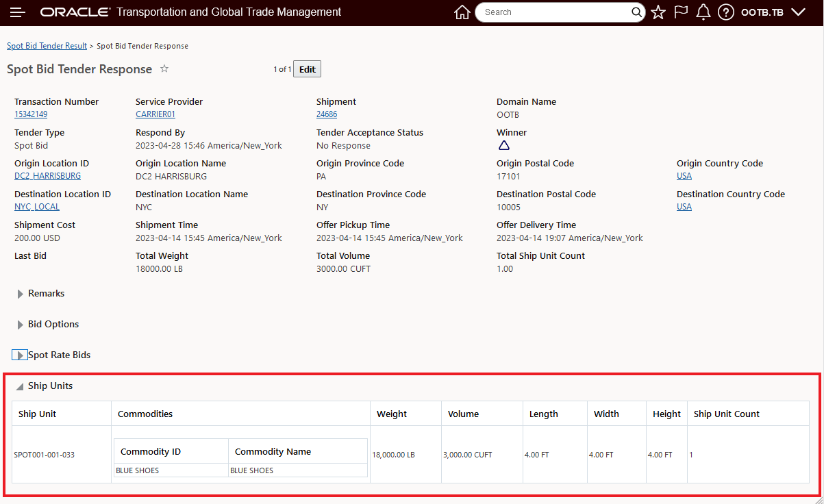Viewport: 824px width, 504px height.
Task: Open the notifications bell
Action: click(x=703, y=12)
